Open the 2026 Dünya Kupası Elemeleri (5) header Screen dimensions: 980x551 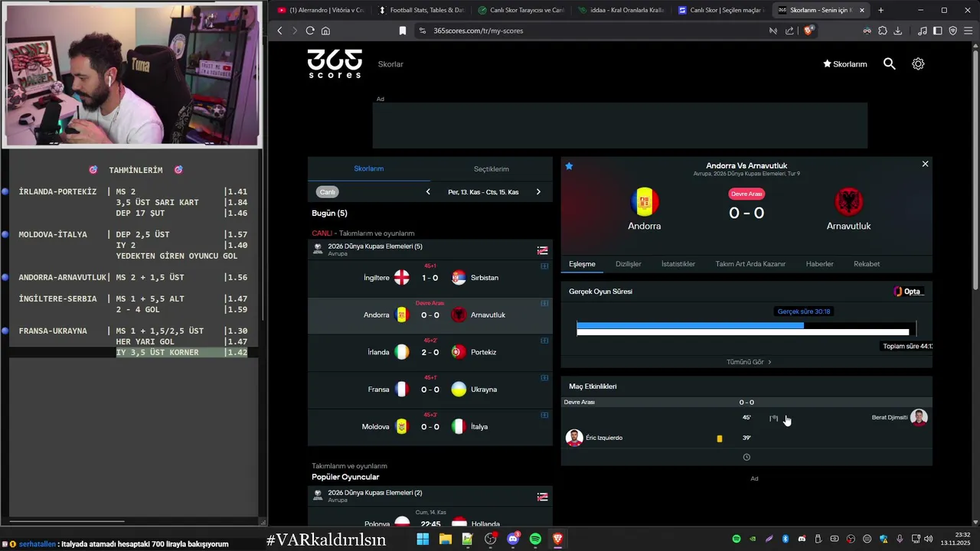click(430, 249)
